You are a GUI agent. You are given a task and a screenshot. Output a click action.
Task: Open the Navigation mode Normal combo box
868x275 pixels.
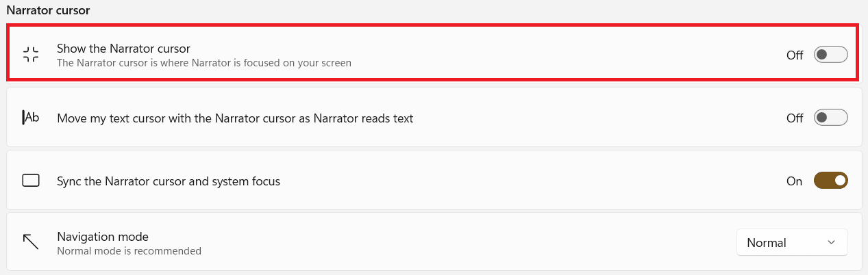(x=791, y=242)
